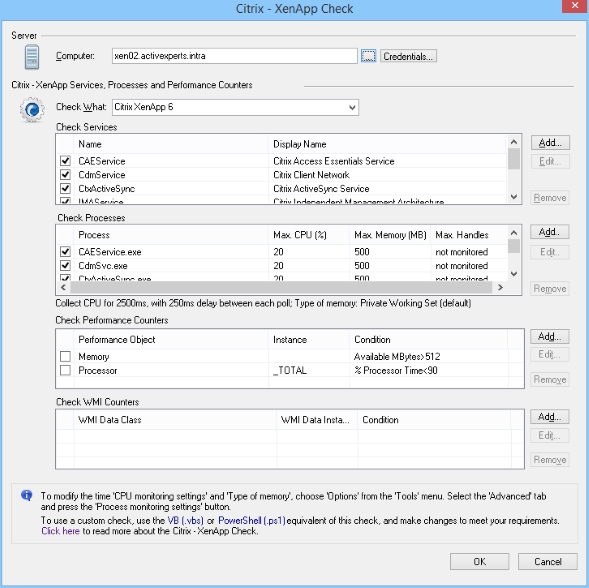Click right arrow of Processes horizontal scrollbar
The height and width of the screenshot is (588, 589).
click(500, 287)
